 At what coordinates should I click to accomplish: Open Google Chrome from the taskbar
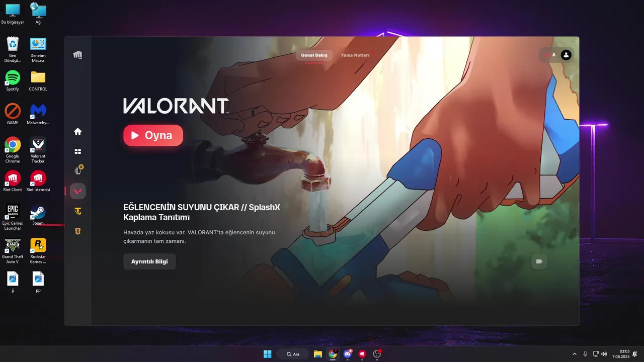click(x=333, y=354)
